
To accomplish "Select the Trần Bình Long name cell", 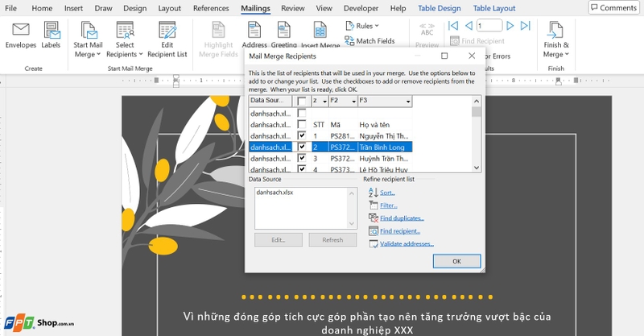I will tap(385, 147).
